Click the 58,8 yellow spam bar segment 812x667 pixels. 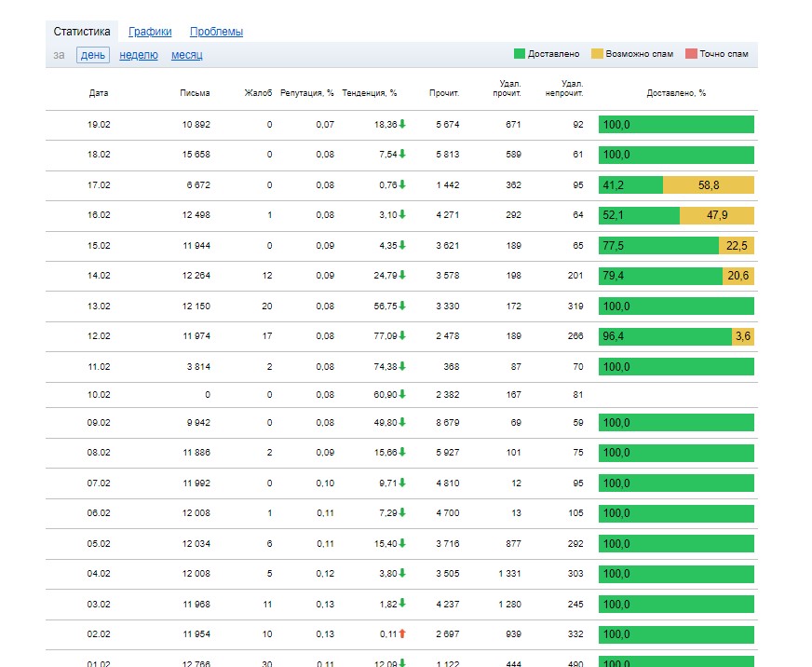coord(709,185)
